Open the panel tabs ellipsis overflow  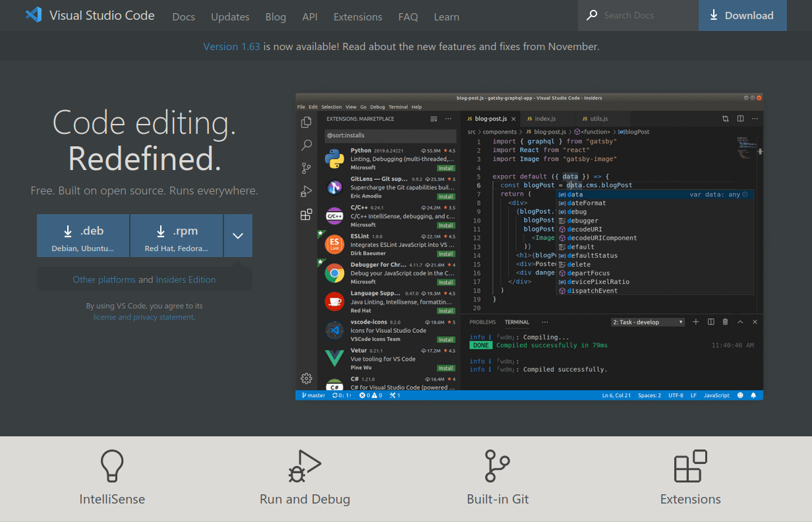544,322
